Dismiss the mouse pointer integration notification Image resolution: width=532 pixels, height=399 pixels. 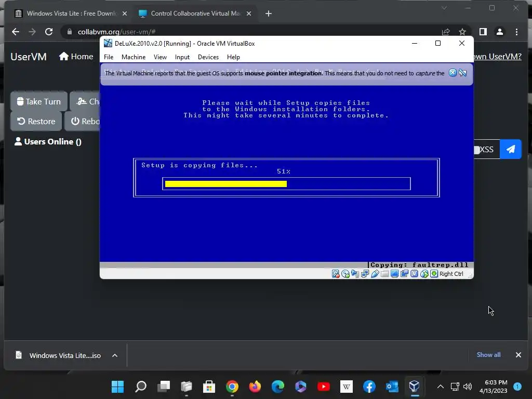[x=453, y=73]
